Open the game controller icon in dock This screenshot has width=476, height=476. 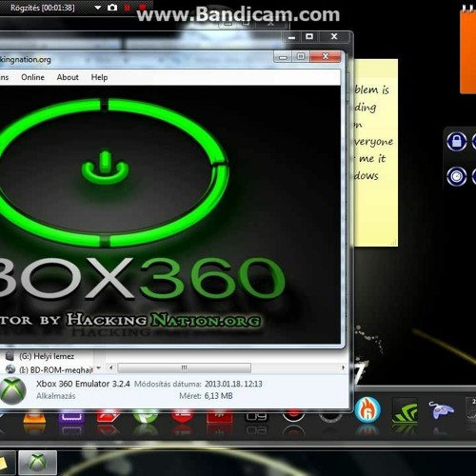click(x=441, y=409)
